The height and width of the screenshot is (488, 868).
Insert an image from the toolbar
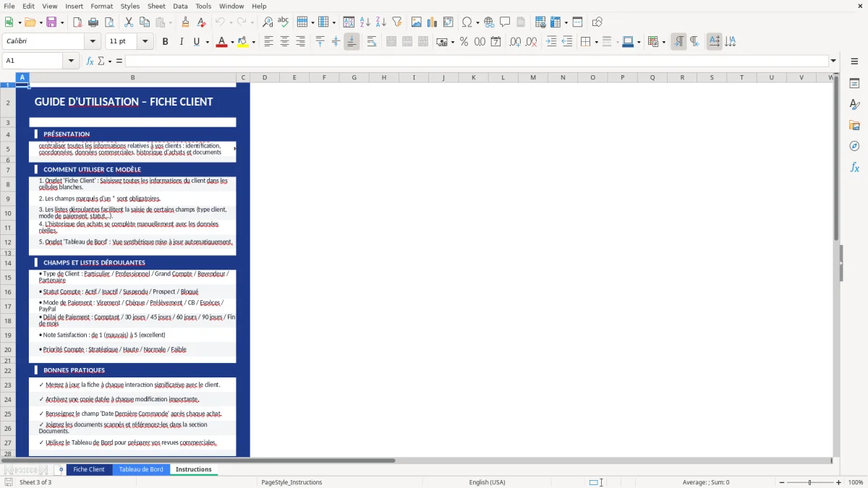click(x=416, y=22)
